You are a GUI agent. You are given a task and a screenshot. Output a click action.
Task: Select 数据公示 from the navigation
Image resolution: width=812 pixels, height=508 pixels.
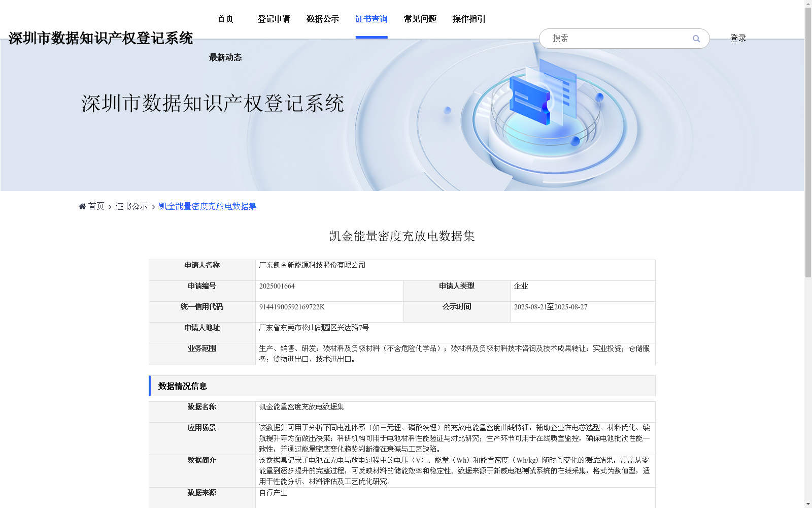(x=322, y=19)
